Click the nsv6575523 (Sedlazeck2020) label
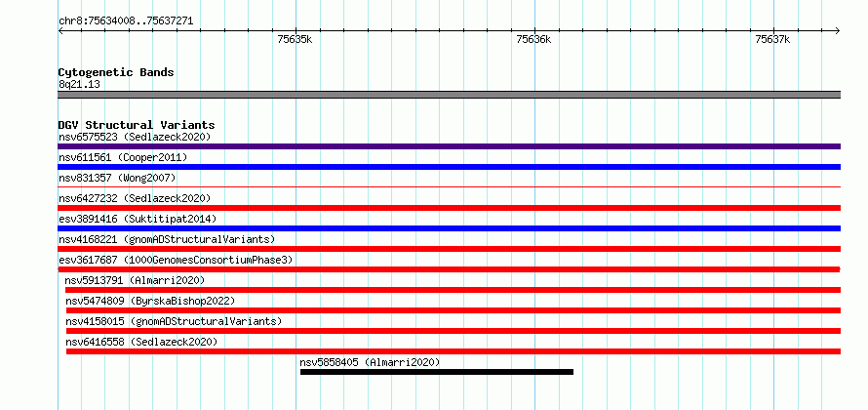The image size is (868, 410). (x=135, y=137)
